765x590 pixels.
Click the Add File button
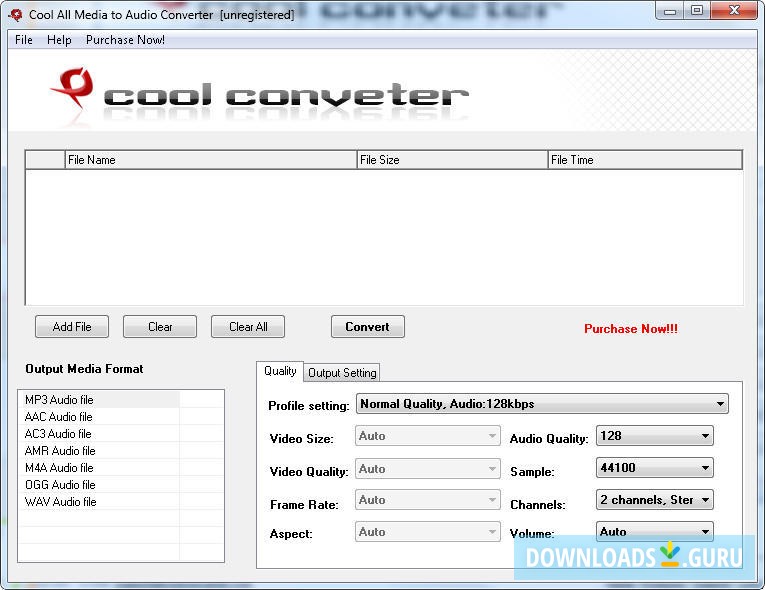point(72,326)
